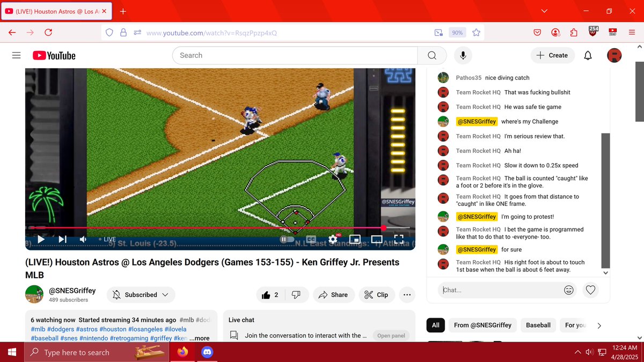Show hidden system tray icons

click(x=577, y=352)
